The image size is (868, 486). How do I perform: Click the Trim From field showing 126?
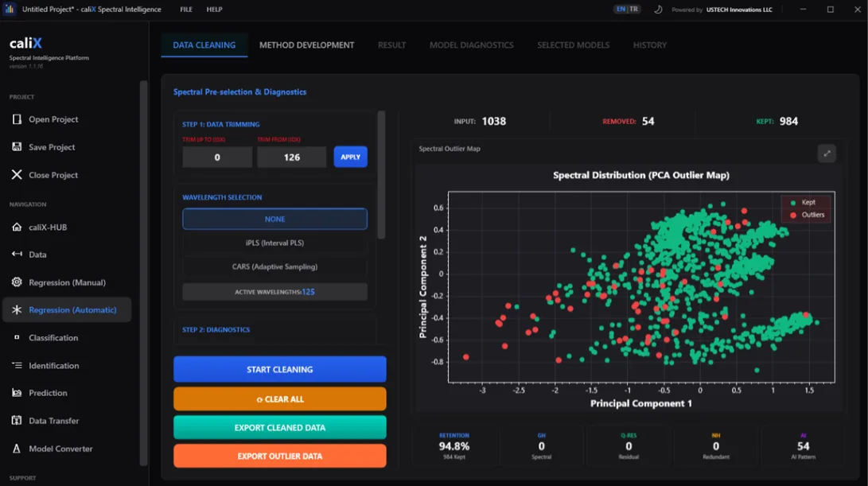[292, 157]
